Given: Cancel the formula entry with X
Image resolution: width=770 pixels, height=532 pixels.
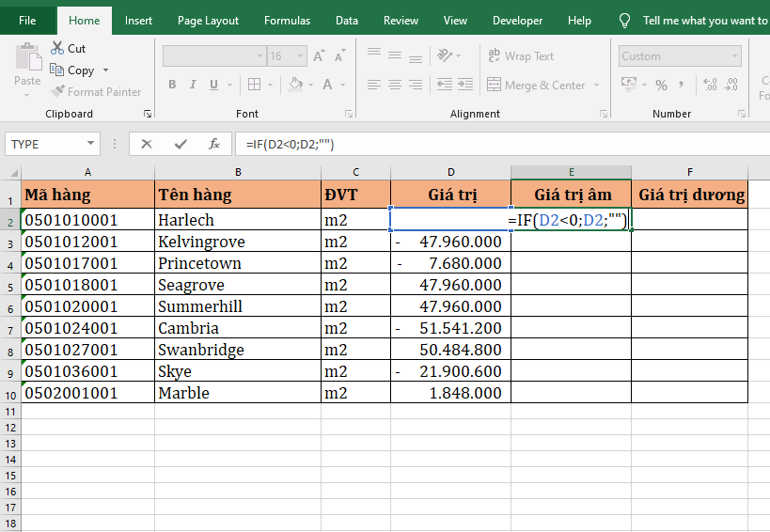Looking at the screenshot, I should click(147, 144).
